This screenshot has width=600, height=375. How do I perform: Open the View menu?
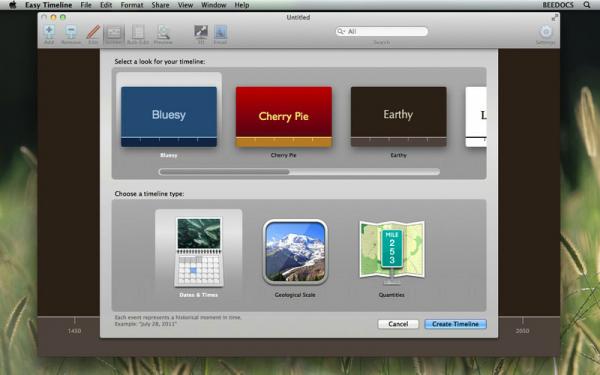(185, 5)
